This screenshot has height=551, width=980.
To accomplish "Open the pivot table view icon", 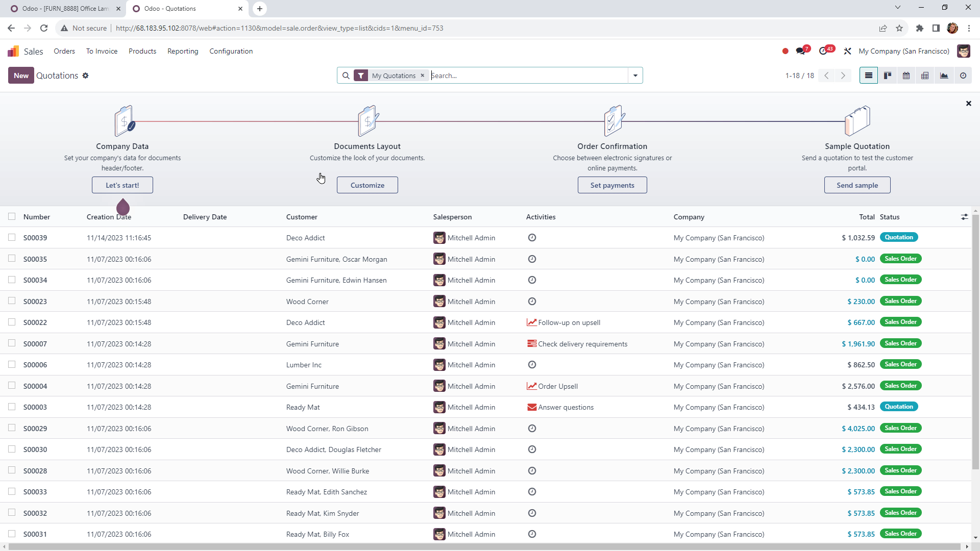I will pyautogui.click(x=925, y=76).
